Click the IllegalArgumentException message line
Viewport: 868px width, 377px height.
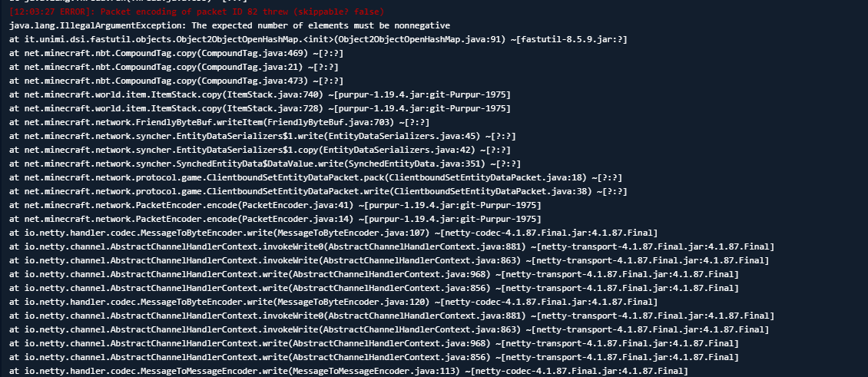click(229, 25)
